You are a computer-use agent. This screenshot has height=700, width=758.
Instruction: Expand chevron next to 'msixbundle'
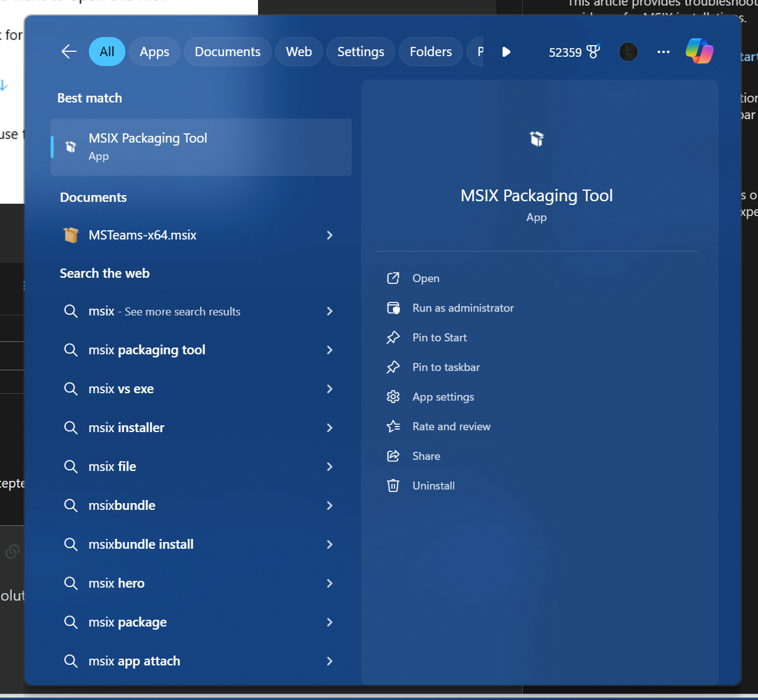[330, 506]
